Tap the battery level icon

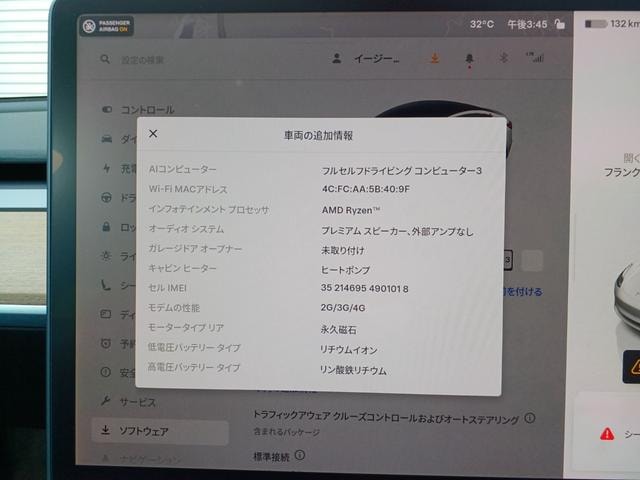(x=596, y=24)
